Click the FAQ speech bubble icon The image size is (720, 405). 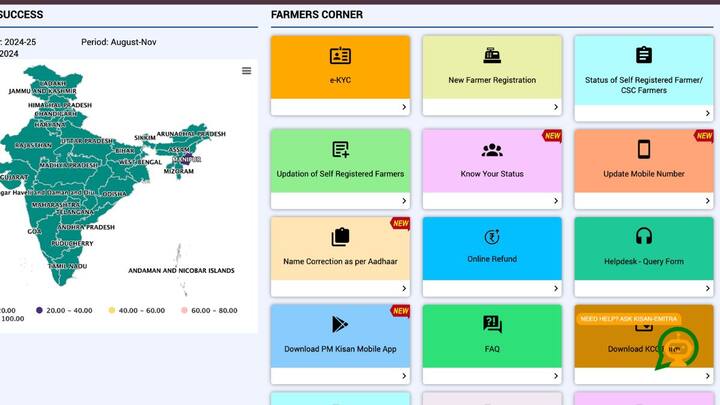(492, 324)
